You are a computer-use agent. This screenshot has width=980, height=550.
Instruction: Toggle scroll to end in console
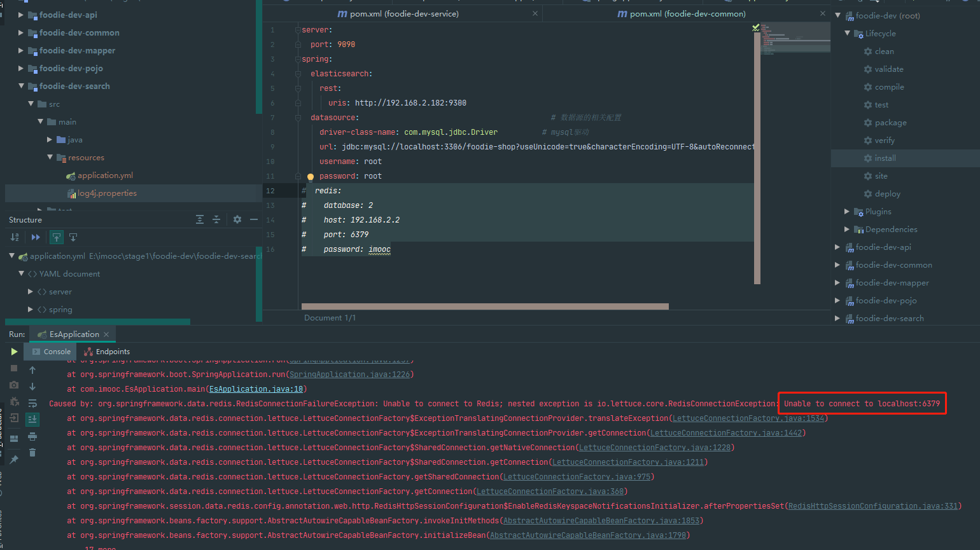point(32,419)
